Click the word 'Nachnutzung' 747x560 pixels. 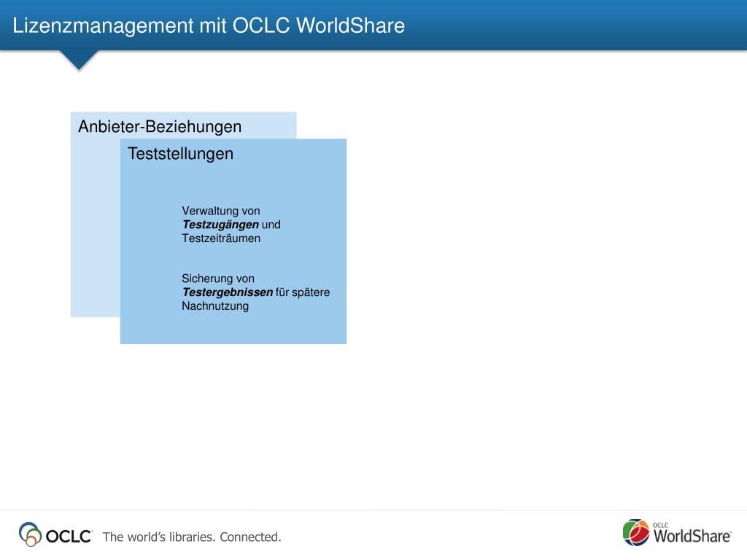[215, 306]
